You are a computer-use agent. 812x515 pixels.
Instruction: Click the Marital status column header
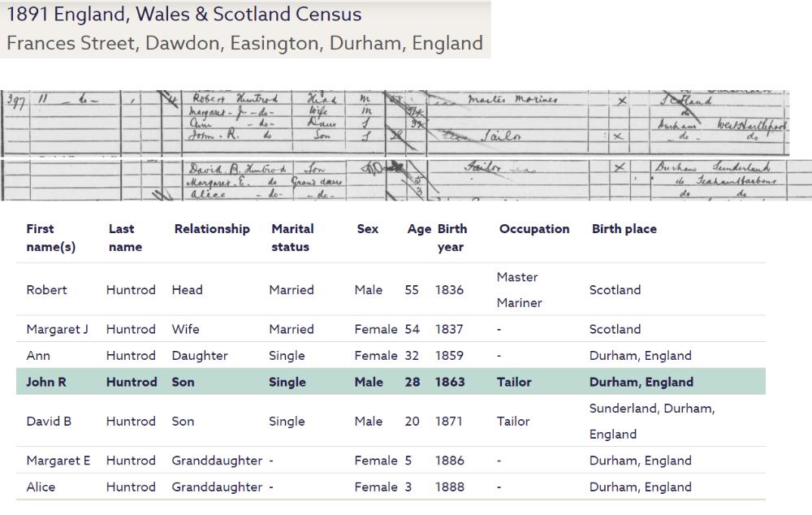(292, 237)
